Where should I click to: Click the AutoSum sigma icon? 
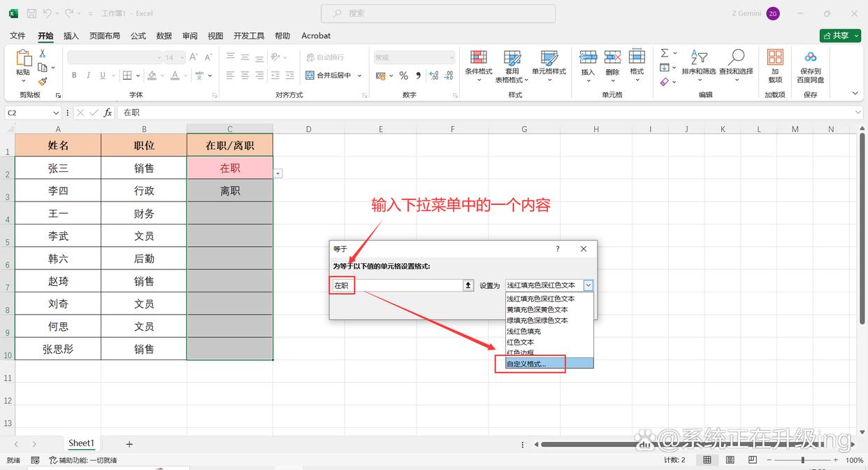pyautogui.click(x=665, y=53)
